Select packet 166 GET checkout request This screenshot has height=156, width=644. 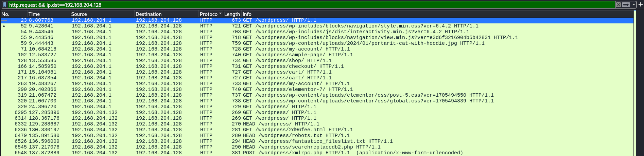[306, 66]
